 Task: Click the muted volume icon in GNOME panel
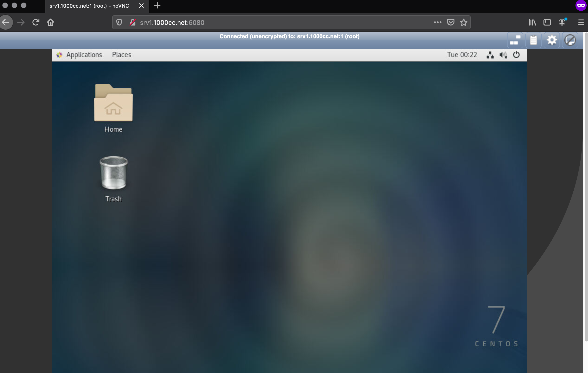click(503, 55)
